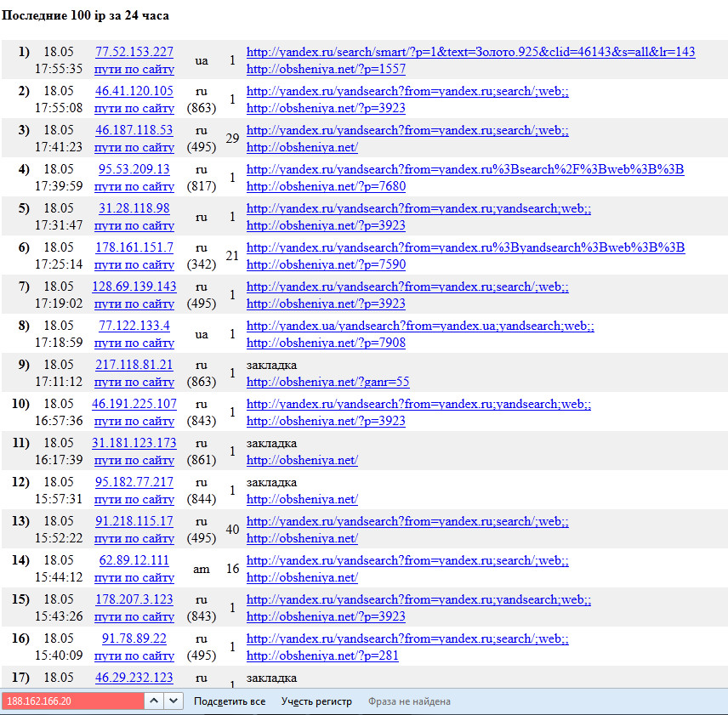Open IP address 77.52.153.227 link

tap(134, 52)
